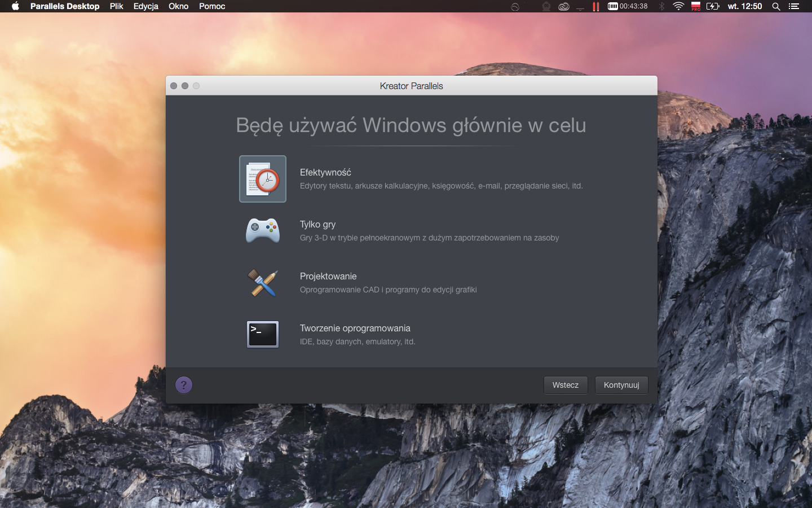Choose the Tylko gry gamepad icon
Viewport: 812px width, 508px height.
point(263,230)
